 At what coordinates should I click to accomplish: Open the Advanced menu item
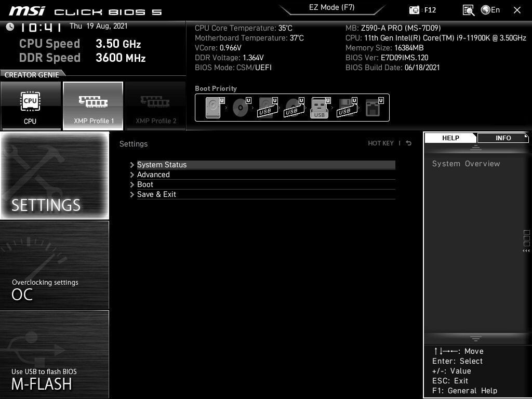266,175
